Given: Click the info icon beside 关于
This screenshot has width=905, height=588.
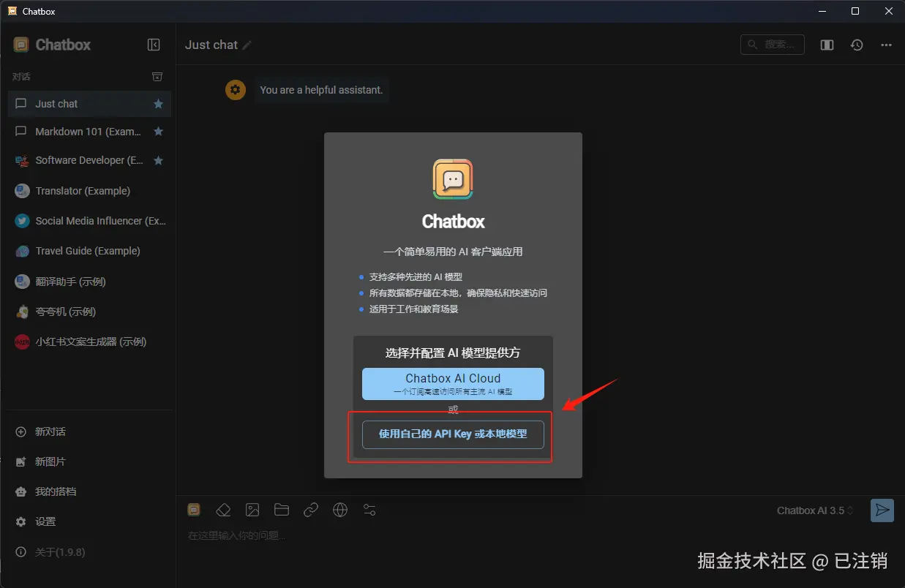Looking at the screenshot, I should (20, 552).
